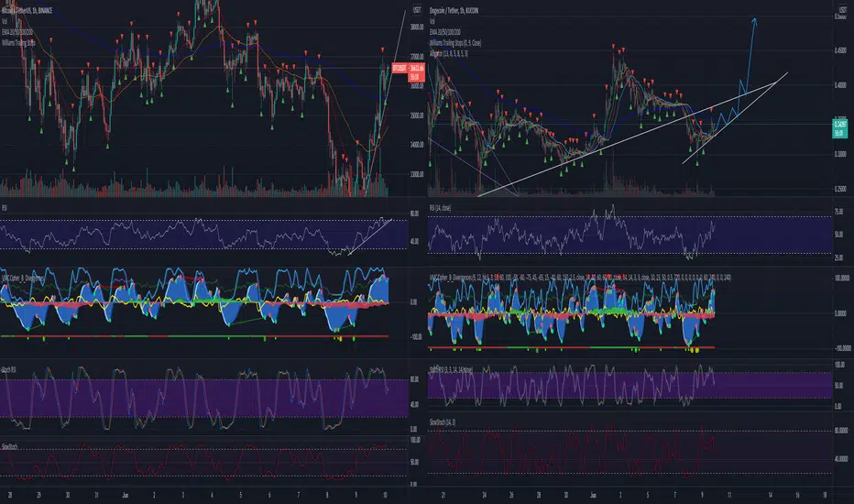The width and height of the screenshot is (854, 504).
Task: Click 35000.00 on the Bitcoin price scale
Action: pyautogui.click(x=417, y=115)
